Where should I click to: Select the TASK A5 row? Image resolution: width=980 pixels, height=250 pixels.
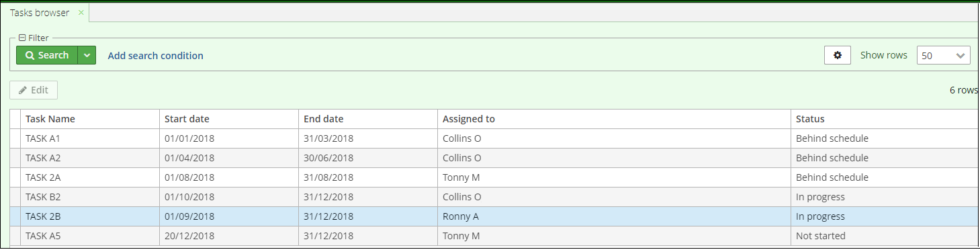point(494,236)
